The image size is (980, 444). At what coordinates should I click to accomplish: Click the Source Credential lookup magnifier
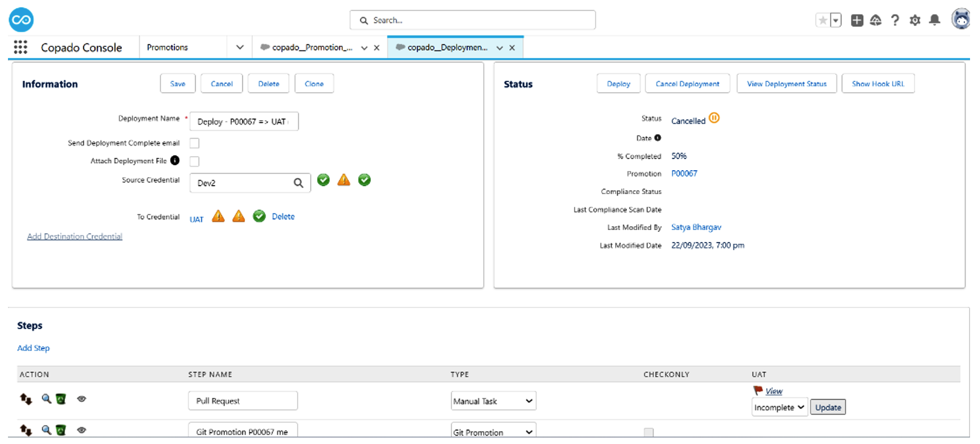pyautogui.click(x=299, y=183)
